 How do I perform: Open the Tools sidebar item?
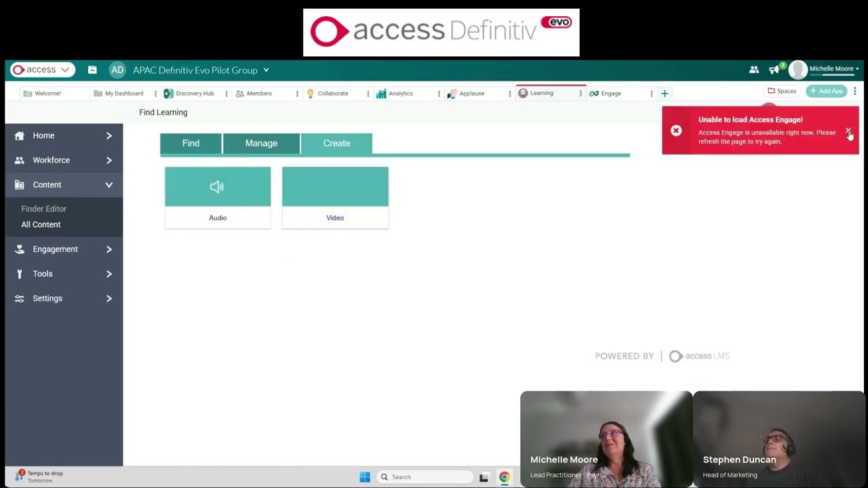tap(42, 274)
